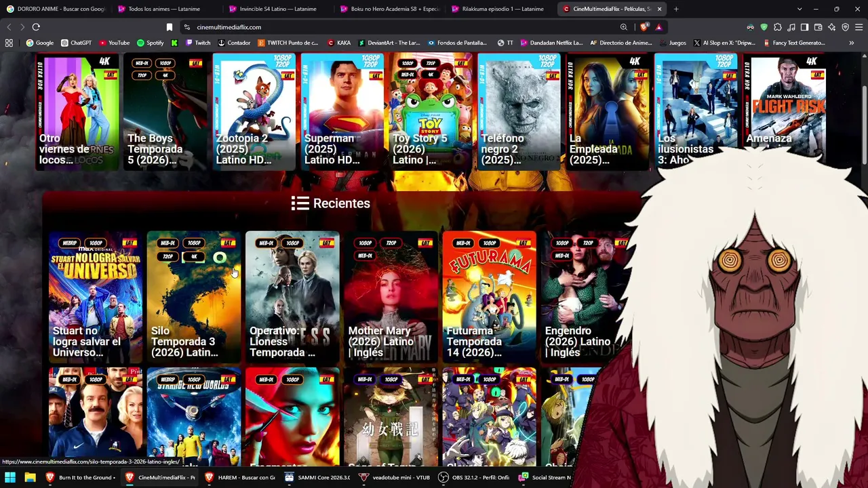Viewport: 868px width, 488px height.
Task: Open the KAKA bookmark
Action: [x=339, y=43]
